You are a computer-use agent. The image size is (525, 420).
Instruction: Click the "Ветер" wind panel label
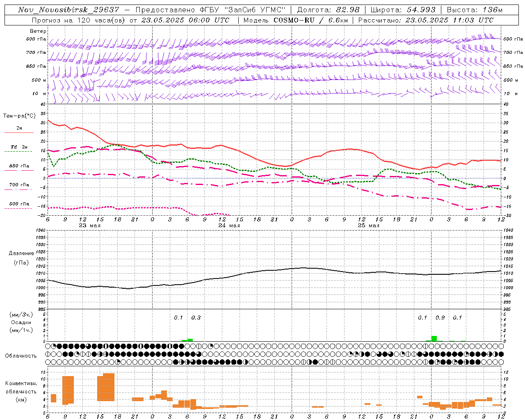[x=38, y=31]
